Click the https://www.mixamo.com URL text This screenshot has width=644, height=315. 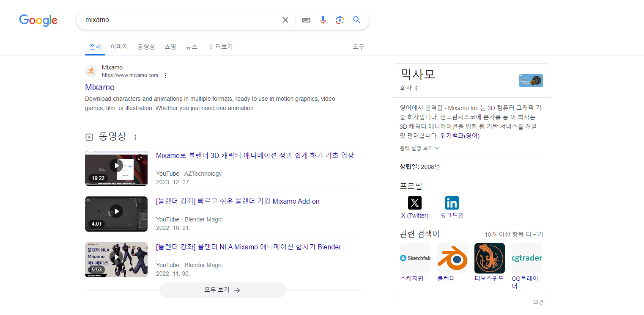130,75
